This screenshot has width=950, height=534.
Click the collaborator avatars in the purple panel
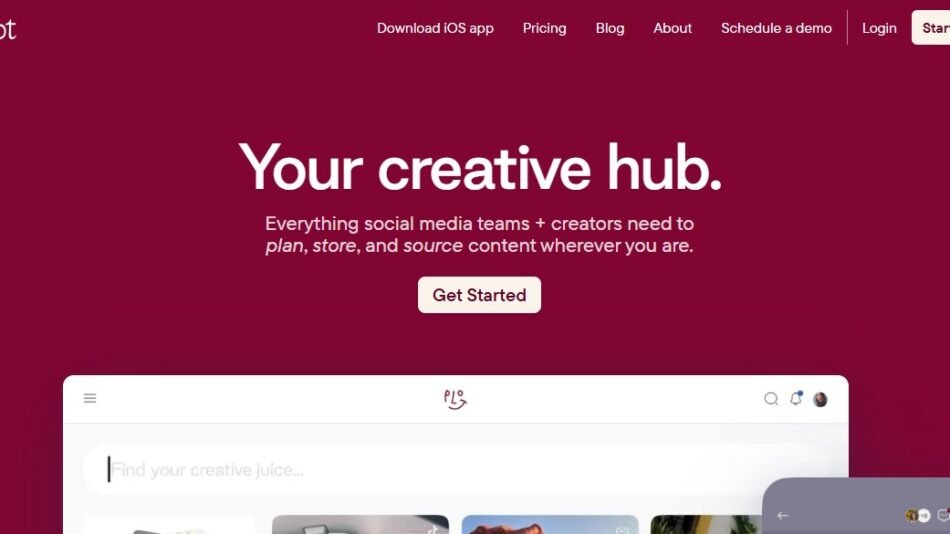917,515
